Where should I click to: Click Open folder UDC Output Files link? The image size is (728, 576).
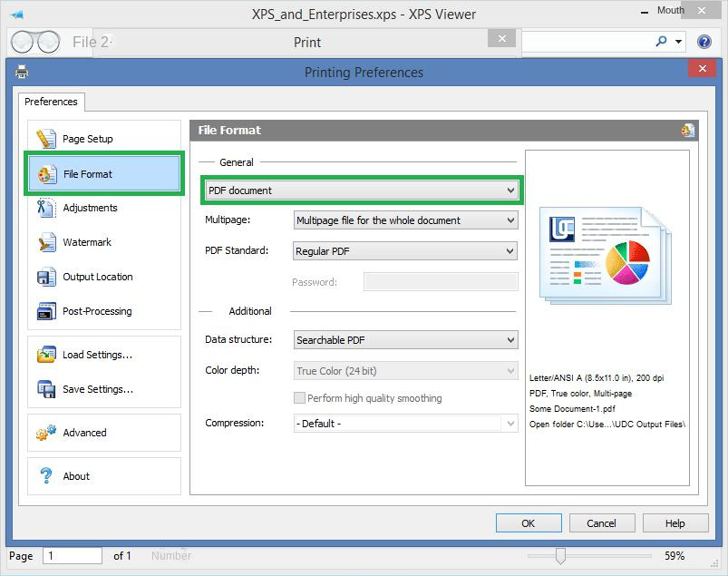pyautogui.click(x=607, y=425)
